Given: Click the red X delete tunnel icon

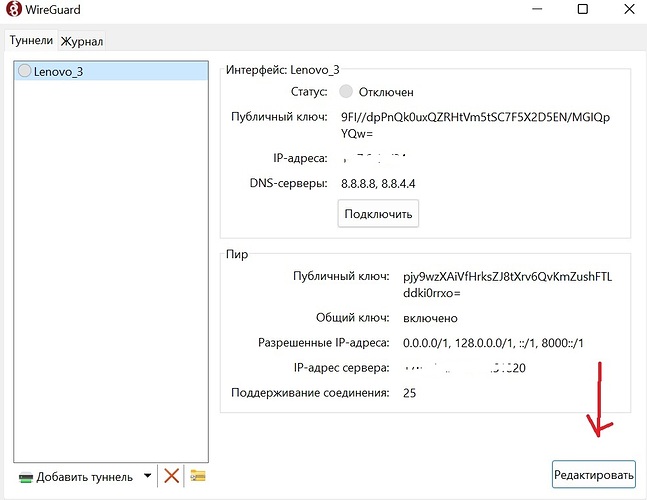Looking at the screenshot, I should click(171, 476).
